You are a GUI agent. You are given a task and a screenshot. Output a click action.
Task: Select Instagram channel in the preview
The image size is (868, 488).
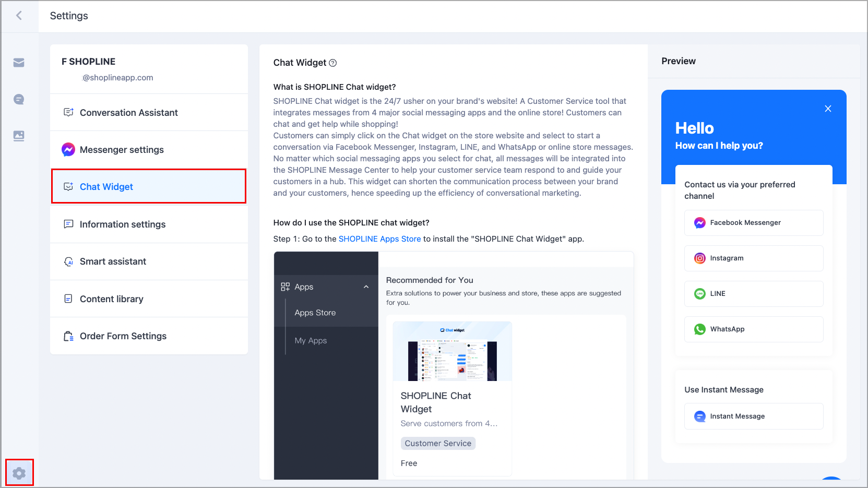753,258
